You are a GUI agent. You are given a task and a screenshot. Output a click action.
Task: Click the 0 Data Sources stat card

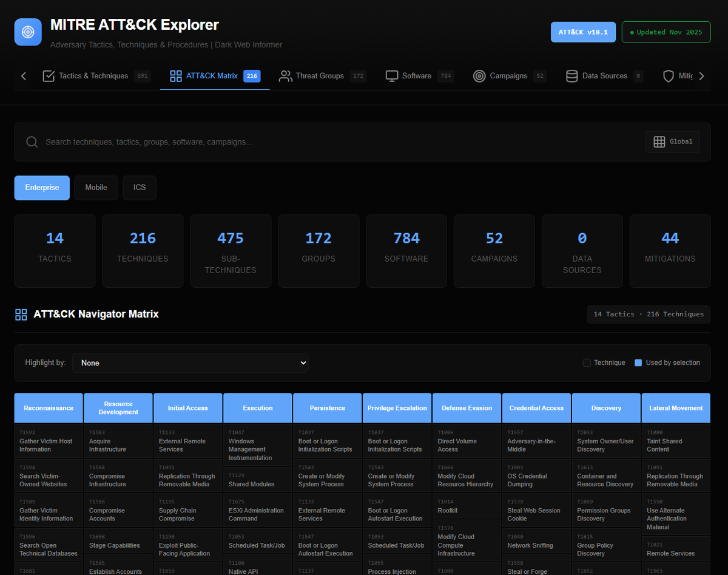582,251
